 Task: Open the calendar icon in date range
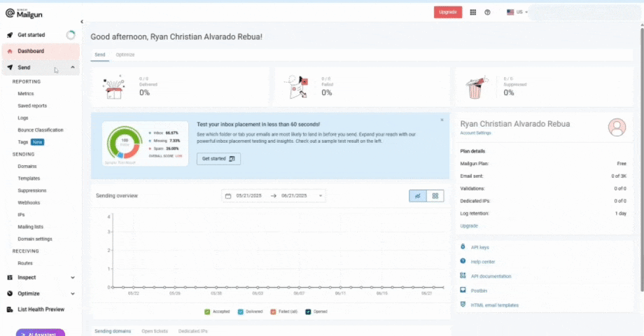[228, 196]
